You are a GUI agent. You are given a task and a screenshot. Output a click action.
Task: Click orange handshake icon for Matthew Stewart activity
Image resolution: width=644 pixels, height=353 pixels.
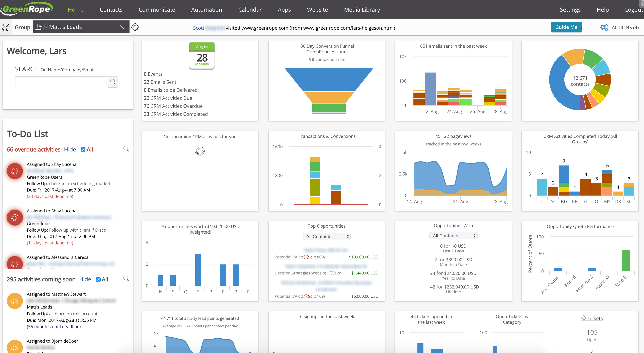15,301
